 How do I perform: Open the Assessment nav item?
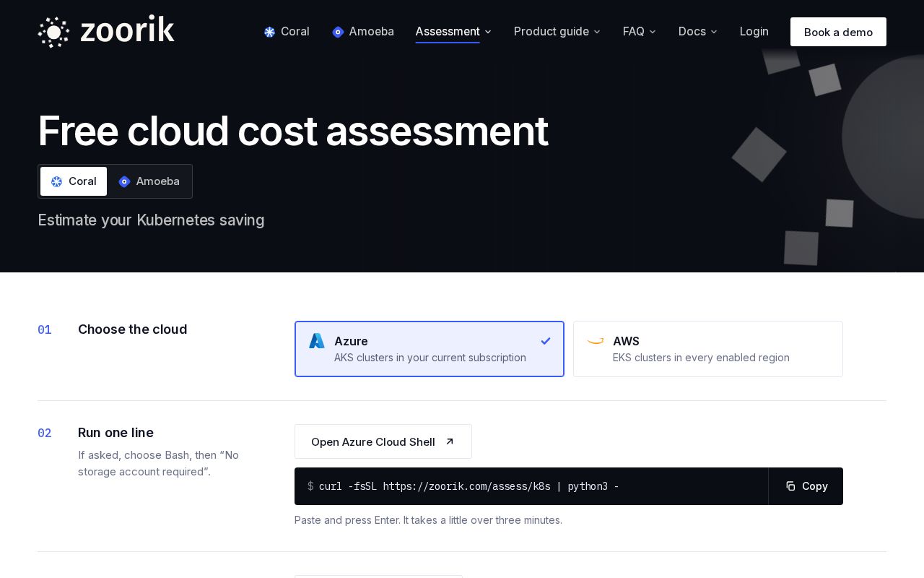448,32
